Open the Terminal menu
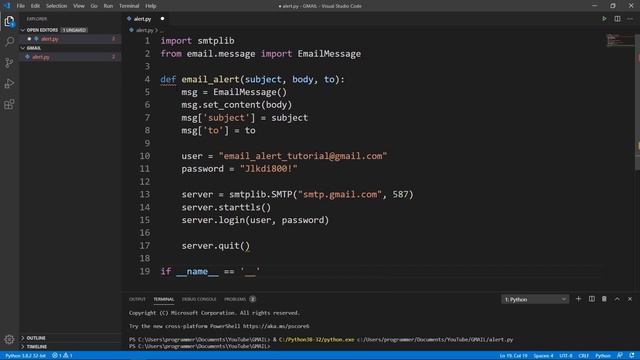 point(129,6)
